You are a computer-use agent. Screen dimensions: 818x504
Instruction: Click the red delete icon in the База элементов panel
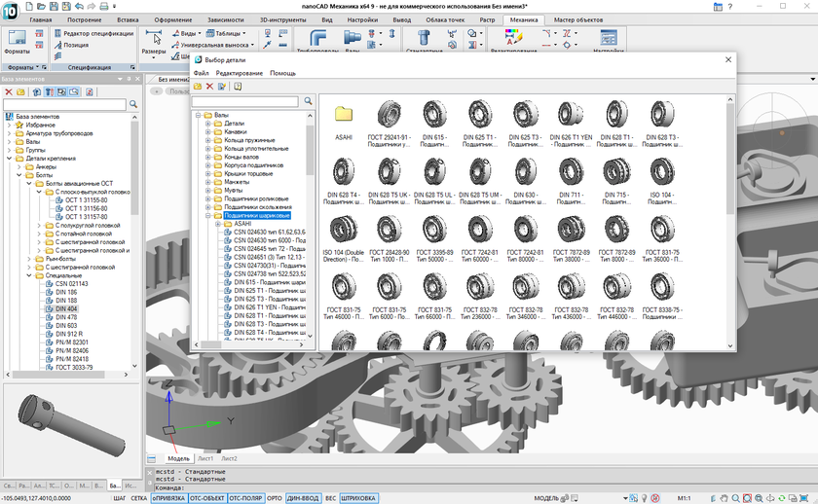(9, 92)
